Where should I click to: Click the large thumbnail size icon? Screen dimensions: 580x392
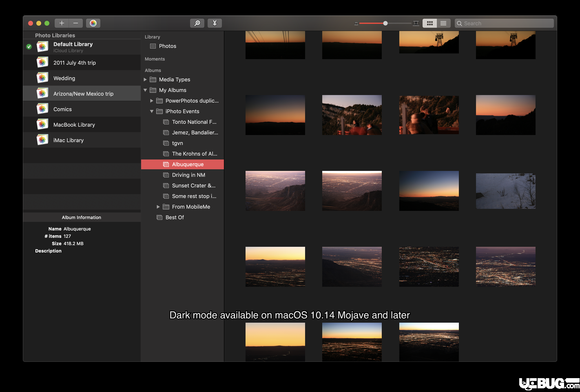click(416, 23)
